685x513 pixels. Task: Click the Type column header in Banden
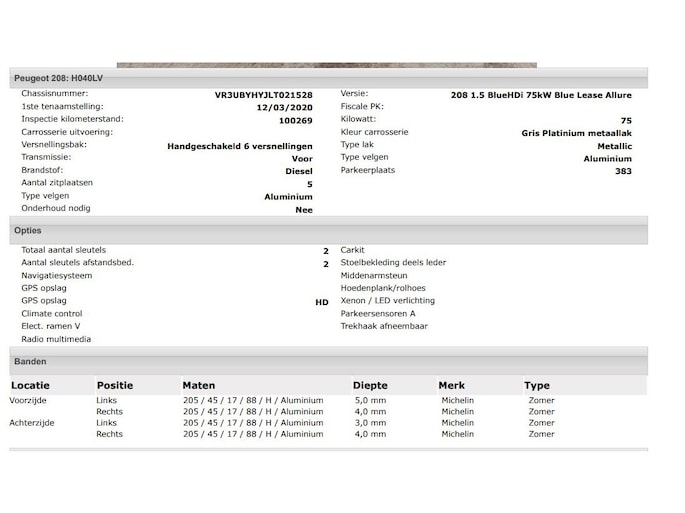(x=537, y=385)
